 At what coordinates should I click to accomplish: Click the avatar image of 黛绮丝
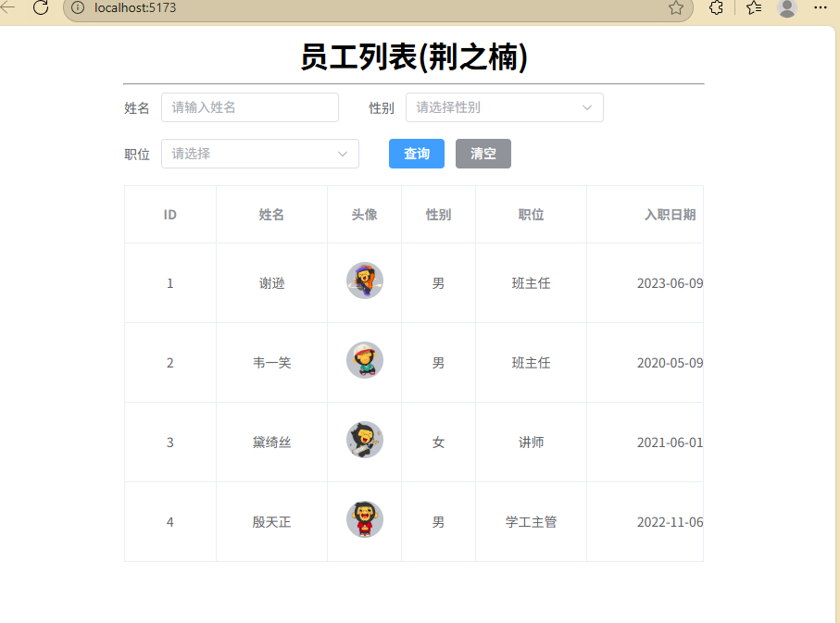coord(365,440)
